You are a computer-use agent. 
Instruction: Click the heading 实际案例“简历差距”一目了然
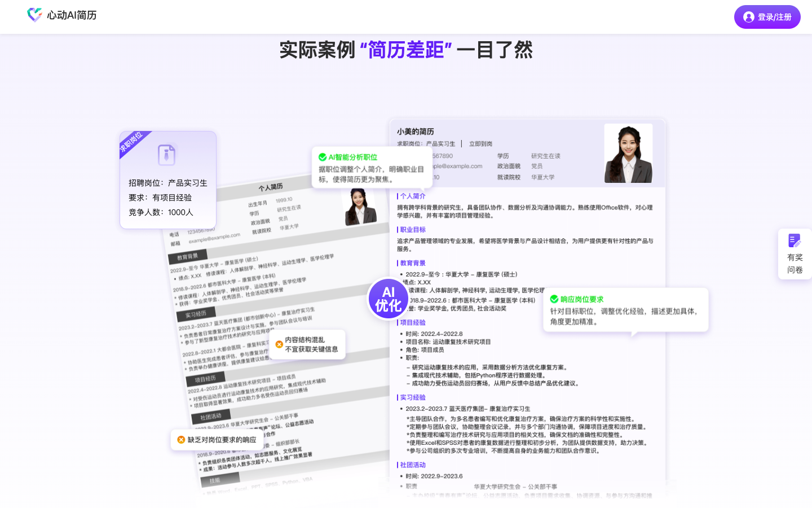[x=406, y=50]
